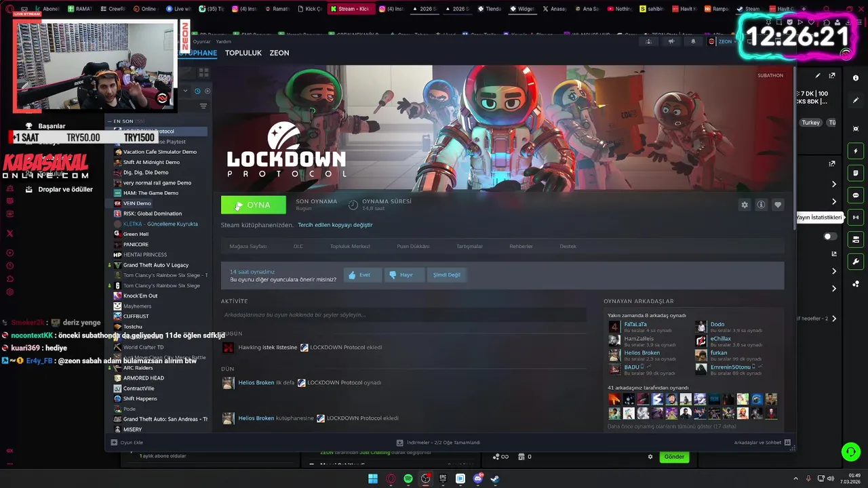Click Oyun Ekle at bottom left
The width and height of the screenshot is (868, 488).
[x=127, y=443]
